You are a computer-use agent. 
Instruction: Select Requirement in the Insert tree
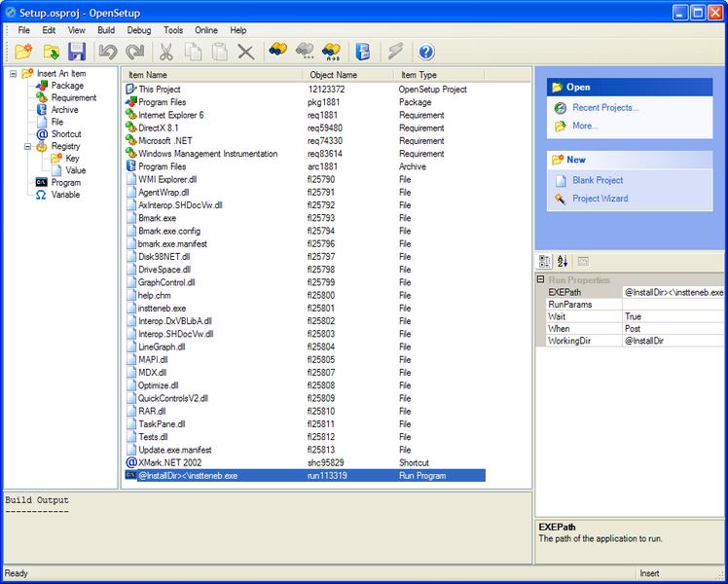pos(74,97)
